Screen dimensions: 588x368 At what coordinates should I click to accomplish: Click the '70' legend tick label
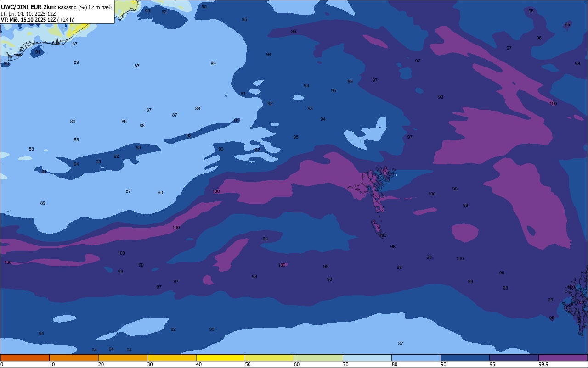[345, 364]
